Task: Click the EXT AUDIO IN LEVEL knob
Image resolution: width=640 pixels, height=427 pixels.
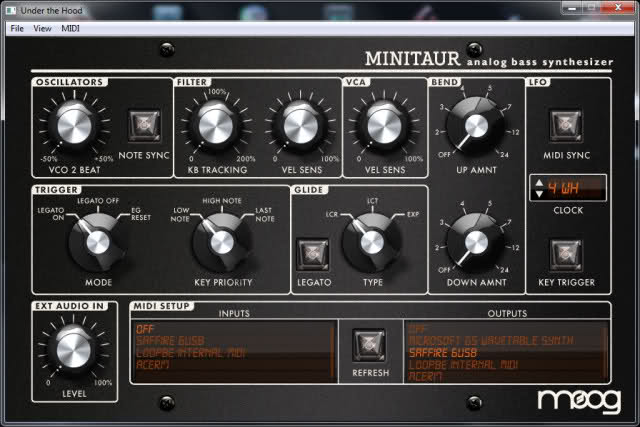Action: (73, 350)
